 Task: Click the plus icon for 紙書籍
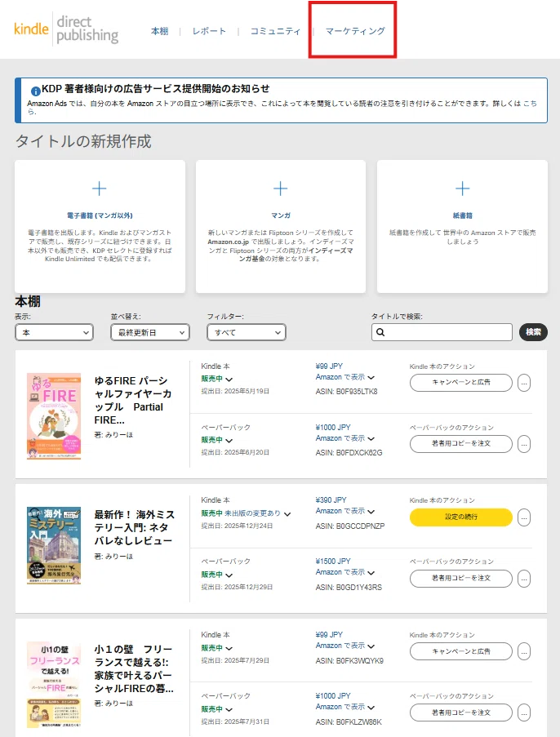462,189
